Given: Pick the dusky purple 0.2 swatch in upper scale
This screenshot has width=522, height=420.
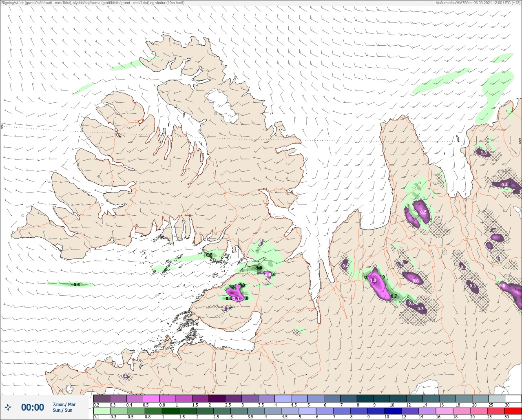Looking at the screenshot, I should 102,398.
